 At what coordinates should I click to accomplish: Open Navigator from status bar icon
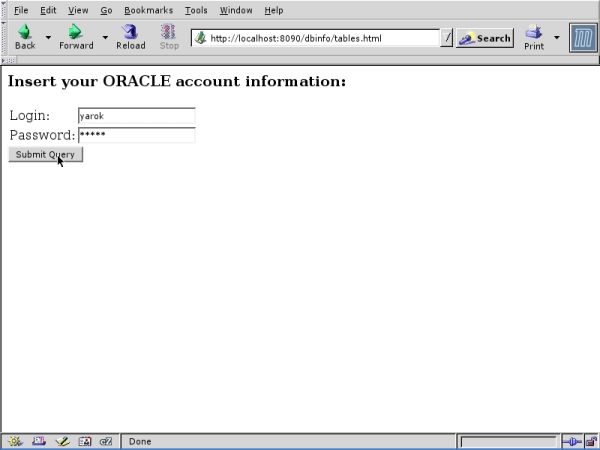pos(15,441)
